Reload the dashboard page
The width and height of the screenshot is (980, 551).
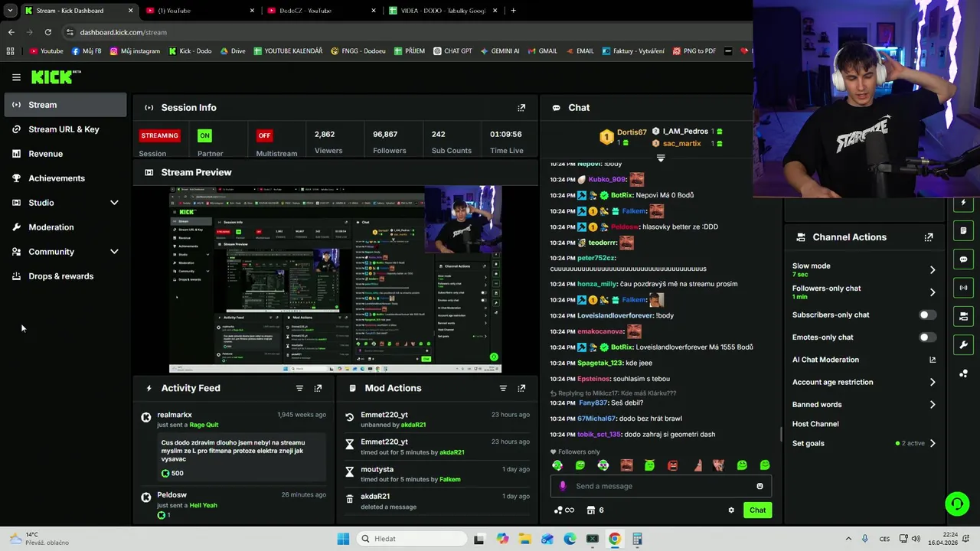tap(47, 32)
